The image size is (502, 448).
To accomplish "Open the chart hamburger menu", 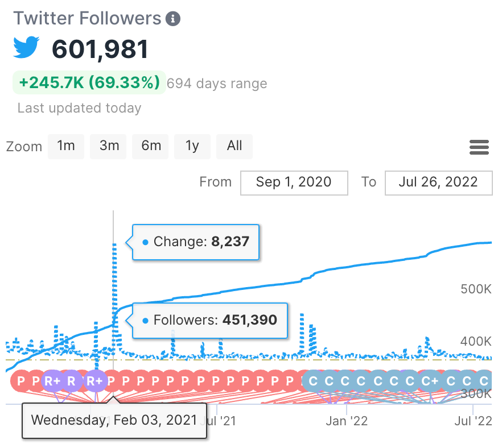I will coord(479,147).
